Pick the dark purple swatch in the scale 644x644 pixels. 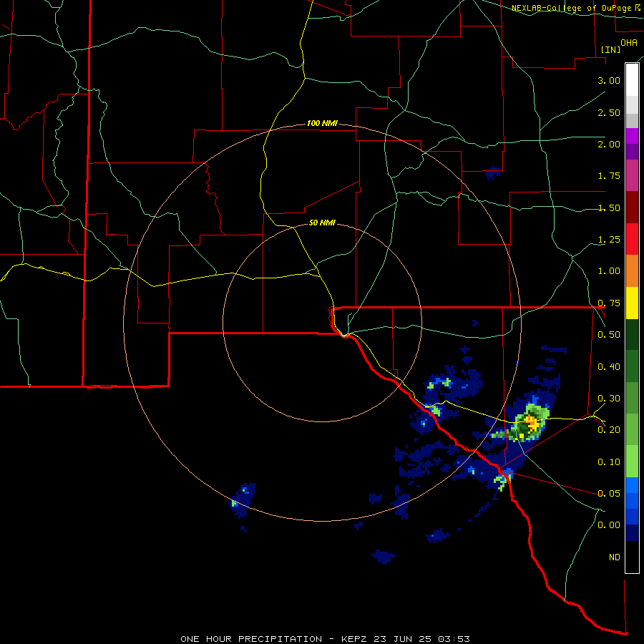632,152
